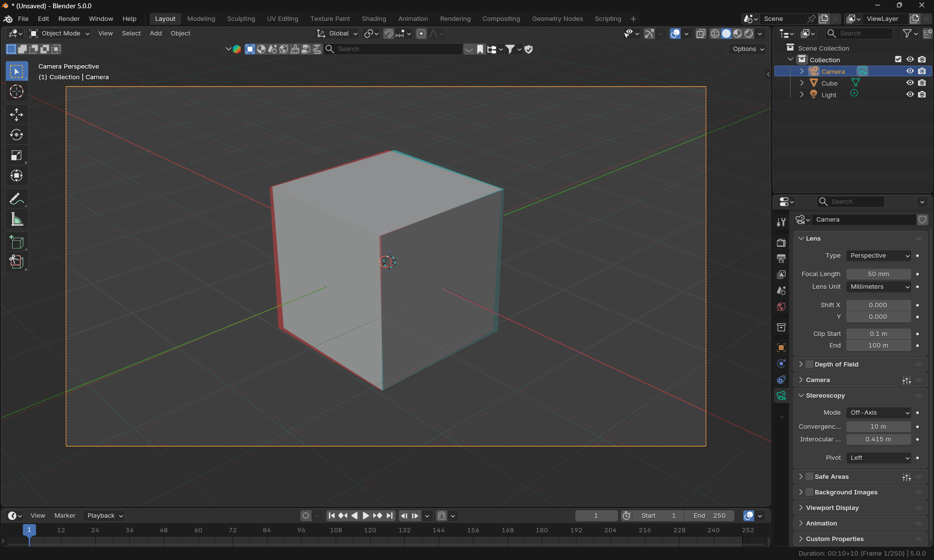Enable the Background Images checkbox
Image resolution: width=934 pixels, height=560 pixels.
pyautogui.click(x=809, y=492)
